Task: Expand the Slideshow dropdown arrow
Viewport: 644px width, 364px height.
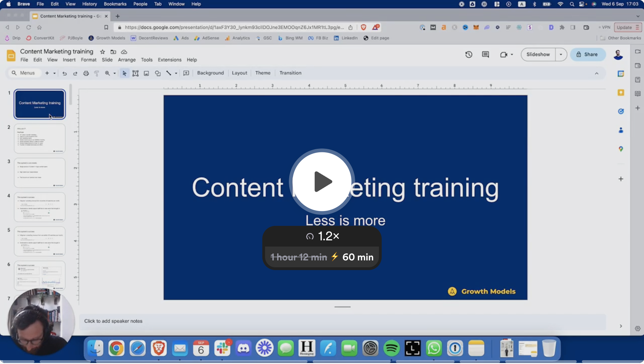Action: 561,55
